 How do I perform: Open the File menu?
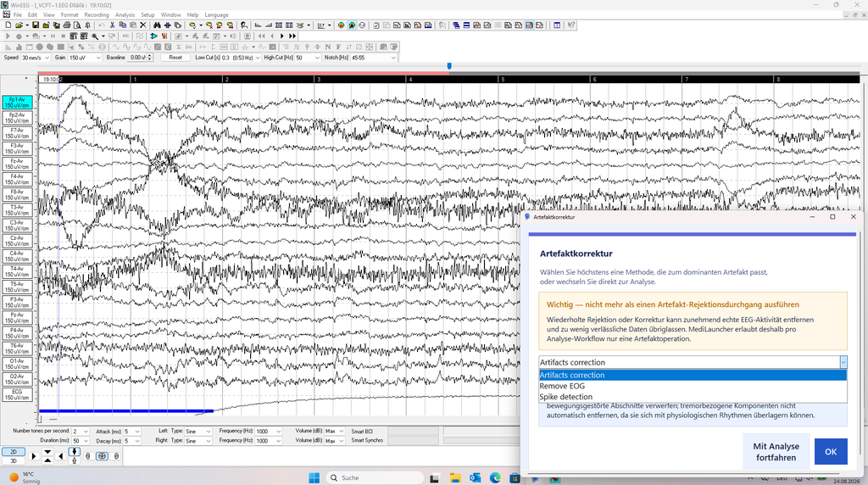[17, 15]
